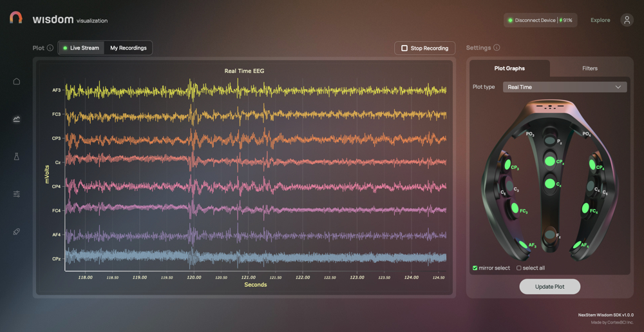This screenshot has height=332, width=644.
Task: Click the CP4 channel label on plot
Action: tap(57, 186)
